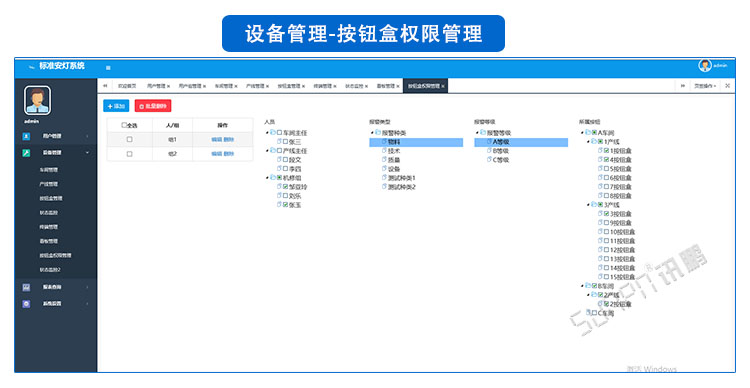750x388 pixels.
Task: Click folder icon beside 3产线
Action: click(594, 204)
